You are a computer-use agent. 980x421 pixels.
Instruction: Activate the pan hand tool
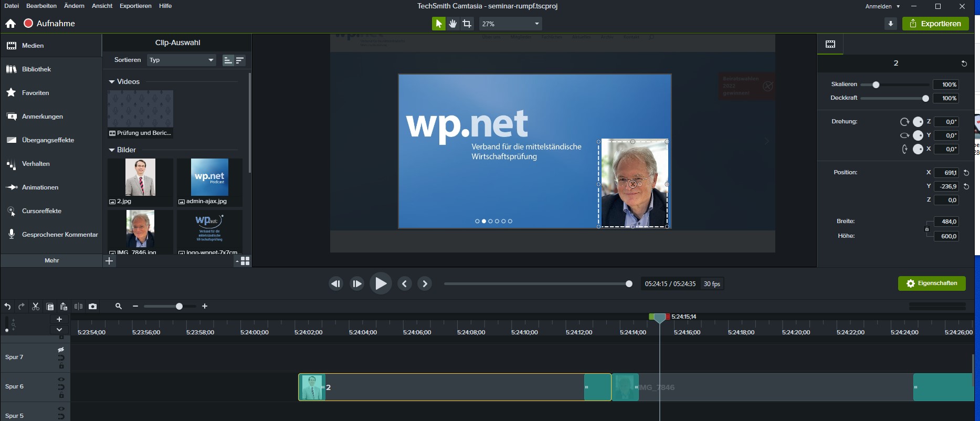(452, 24)
